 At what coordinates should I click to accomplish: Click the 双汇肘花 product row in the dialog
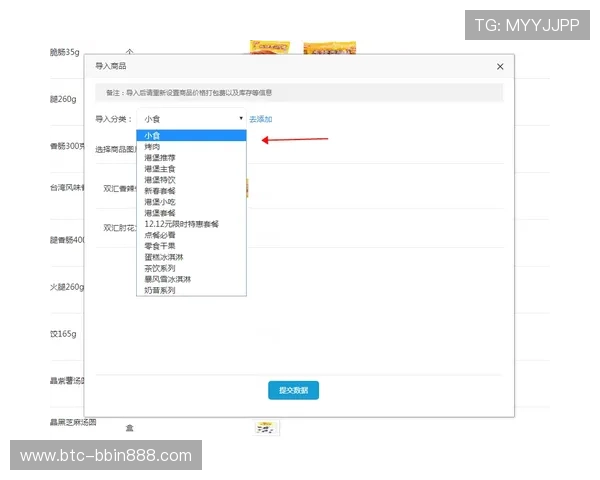tap(299, 228)
